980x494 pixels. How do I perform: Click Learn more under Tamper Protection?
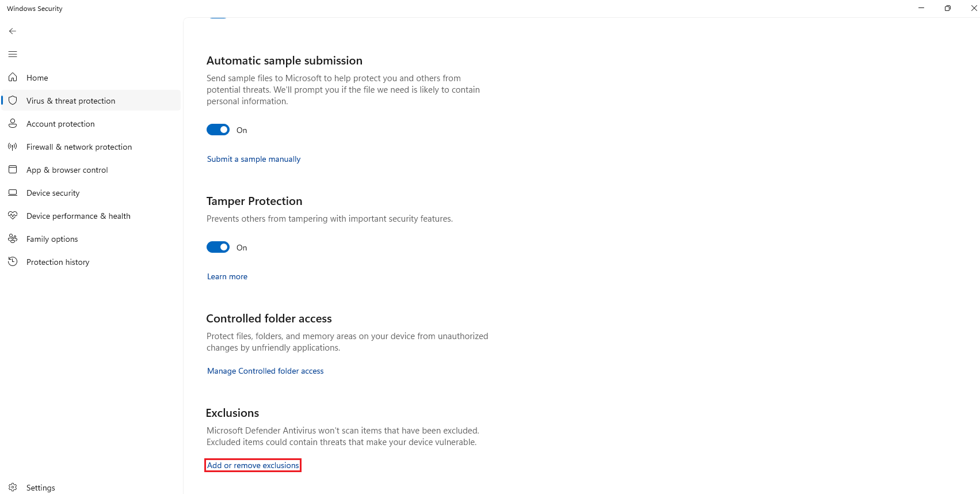click(227, 276)
